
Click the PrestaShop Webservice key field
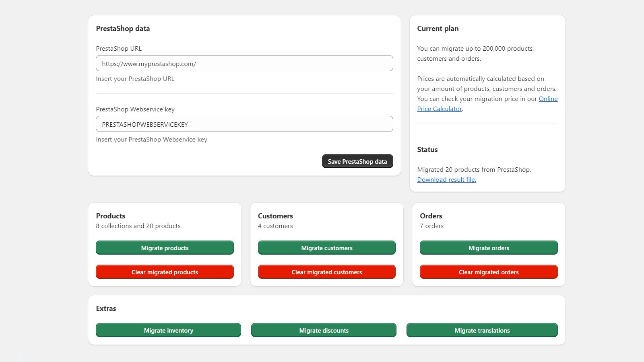coord(244,124)
